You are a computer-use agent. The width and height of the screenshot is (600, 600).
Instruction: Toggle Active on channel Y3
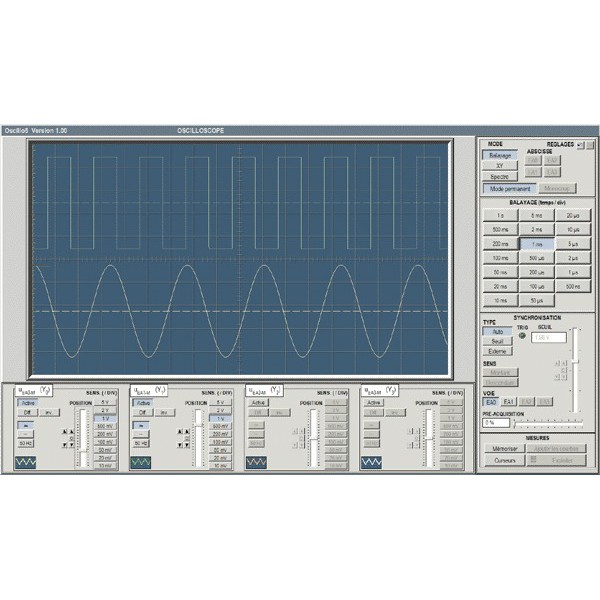[374, 403]
